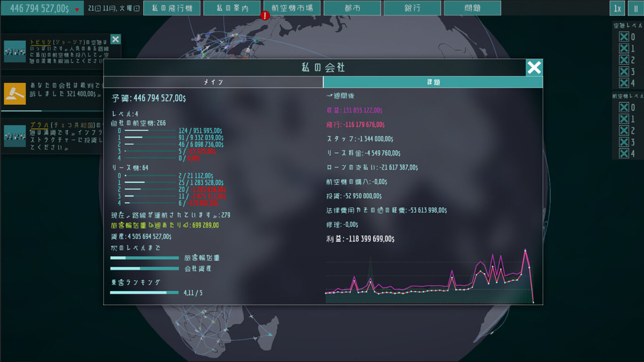Click the スタッフ: -1 344 000,00$ line
644x362 pixels.
click(360, 139)
